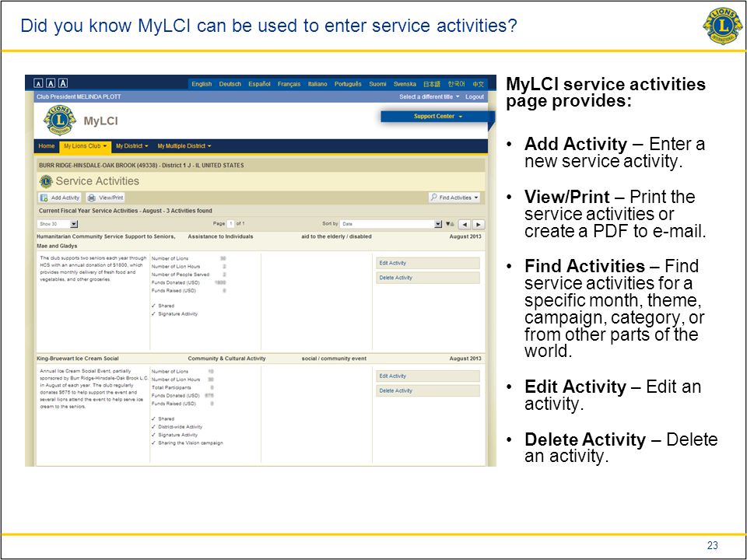
Task: Go to the previous page arrow
Action: click(465, 224)
